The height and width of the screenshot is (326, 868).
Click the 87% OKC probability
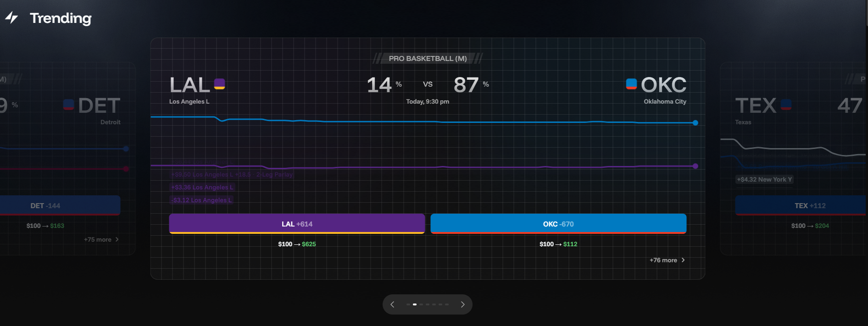pyautogui.click(x=471, y=85)
